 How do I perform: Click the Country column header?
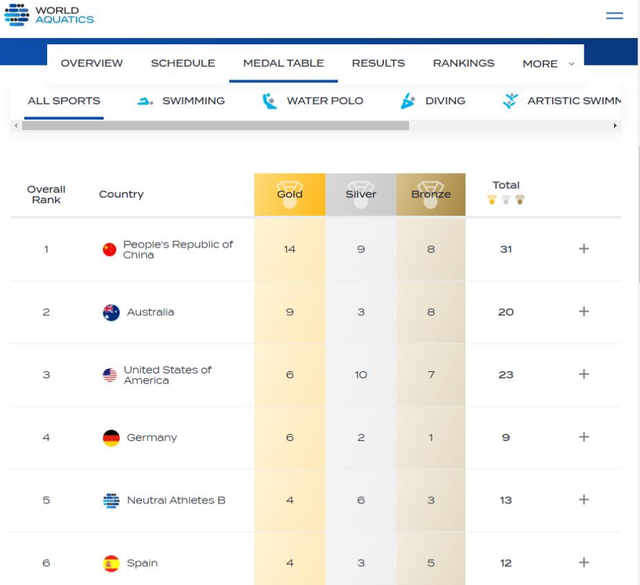[x=121, y=194]
